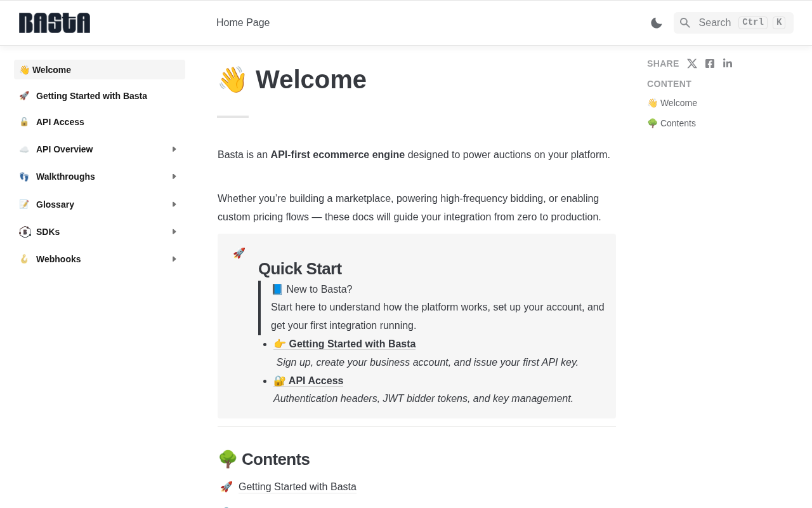Expand the Walkthroughs section
The height and width of the screenshot is (508, 812).
click(x=174, y=177)
